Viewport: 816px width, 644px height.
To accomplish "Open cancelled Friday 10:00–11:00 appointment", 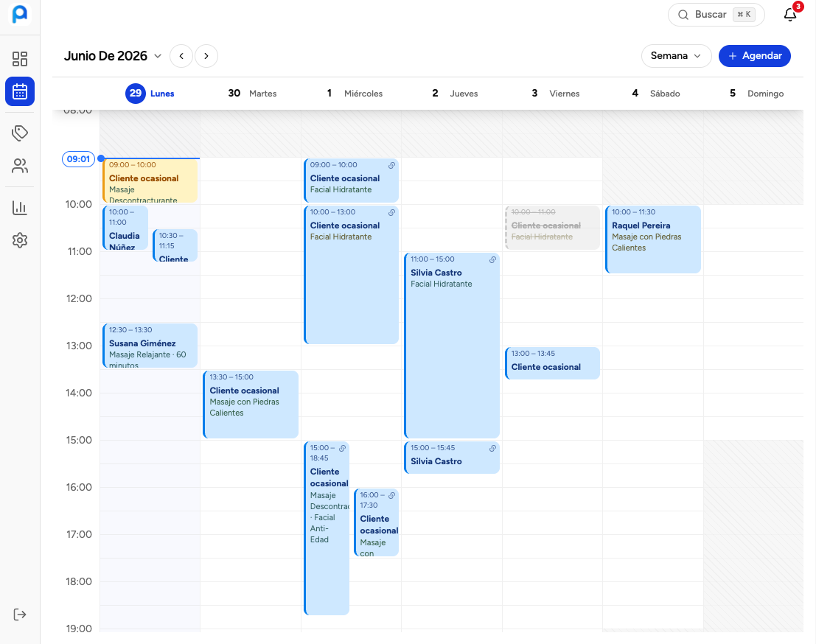I will [553, 228].
